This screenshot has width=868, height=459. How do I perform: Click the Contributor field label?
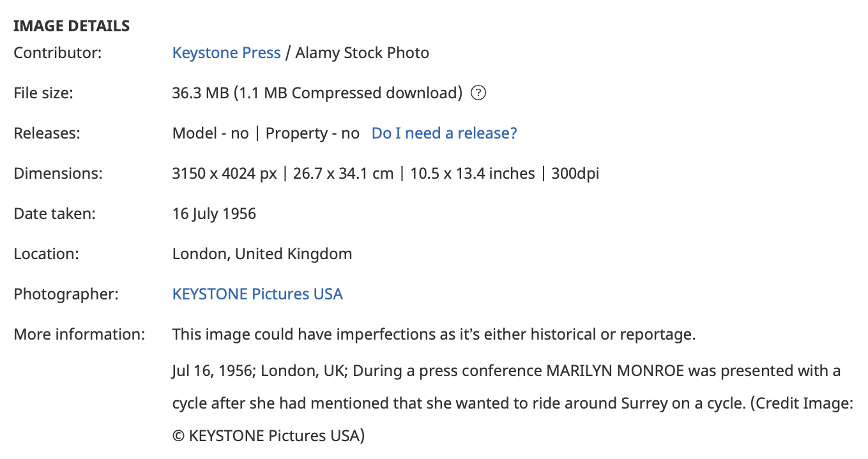57,53
